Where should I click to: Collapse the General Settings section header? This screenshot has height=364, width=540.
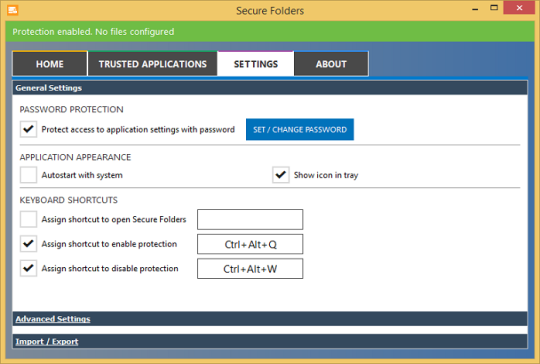tap(270, 88)
